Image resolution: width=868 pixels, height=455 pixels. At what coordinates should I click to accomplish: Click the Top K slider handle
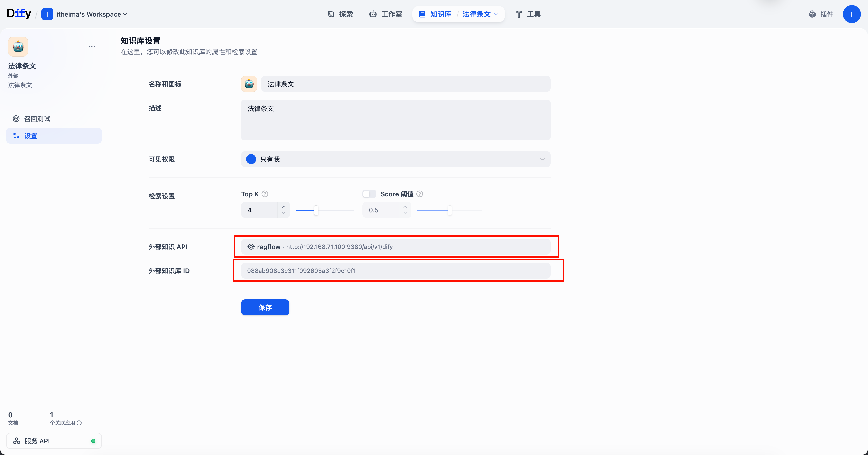point(316,210)
